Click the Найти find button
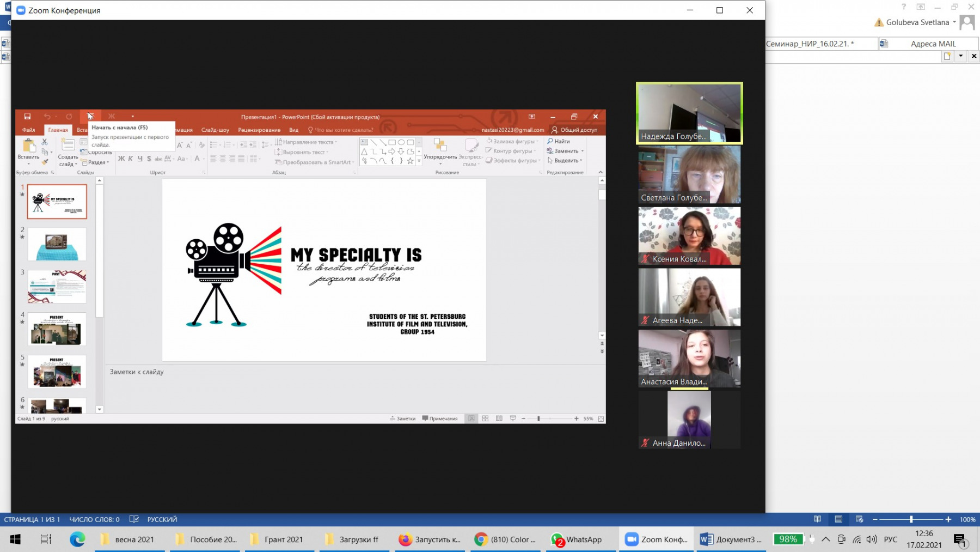Image resolution: width=980 pixels, height=552 pixels. click(x=559, y=141)
